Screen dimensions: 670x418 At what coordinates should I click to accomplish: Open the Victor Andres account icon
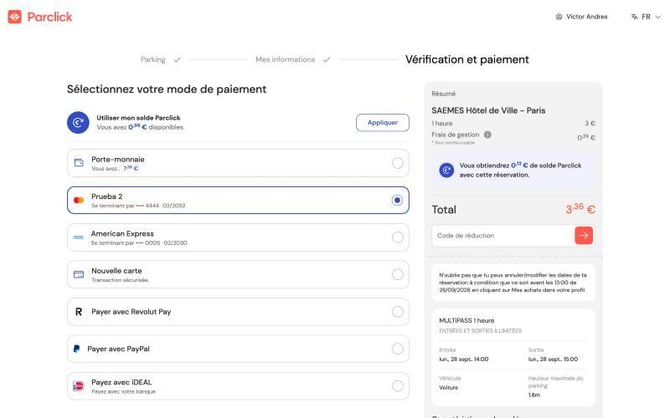(558, 17)
